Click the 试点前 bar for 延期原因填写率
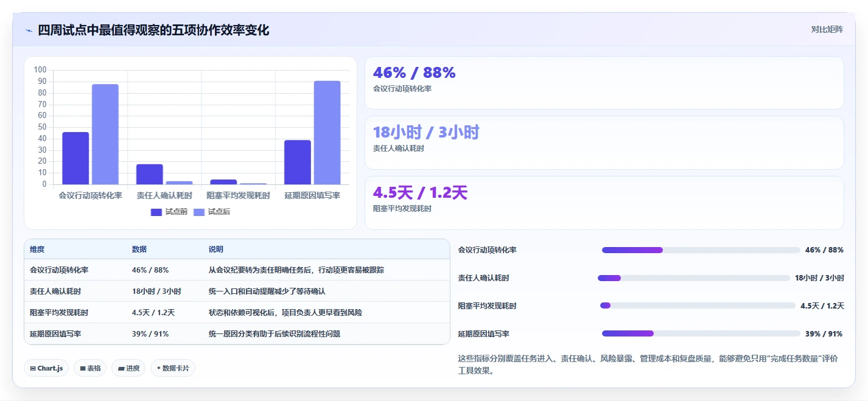868x401 pixels. (x=298, y=162)
